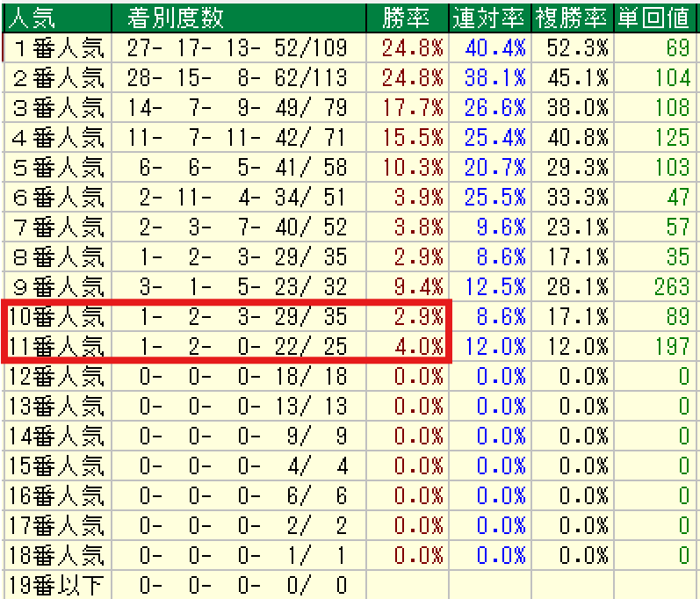Click the 連対率 column header
700x599 pixels.
490,18
